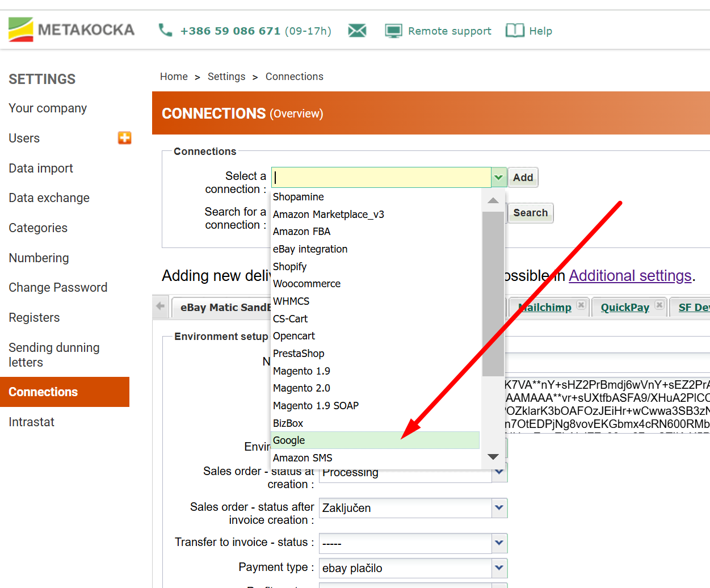Screen dimensions: 710x588
Task: Open Users in the sidebar
Action: [24, 138]
